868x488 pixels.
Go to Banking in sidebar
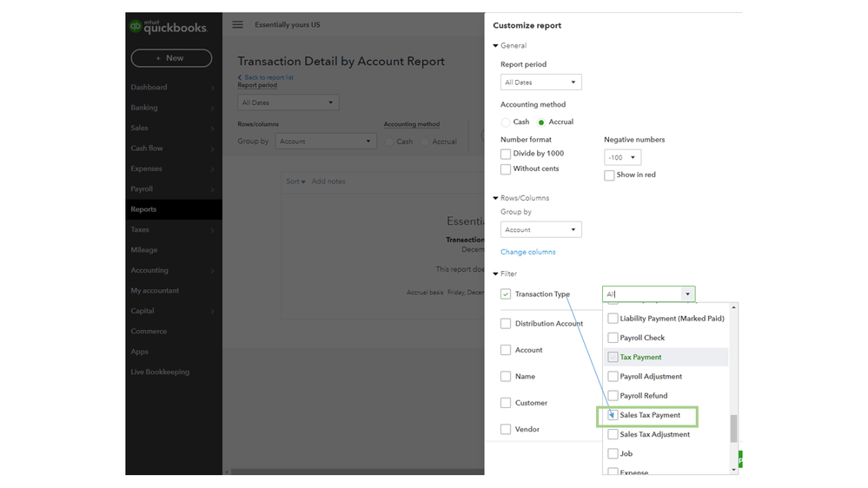click(x=144, y=108)
